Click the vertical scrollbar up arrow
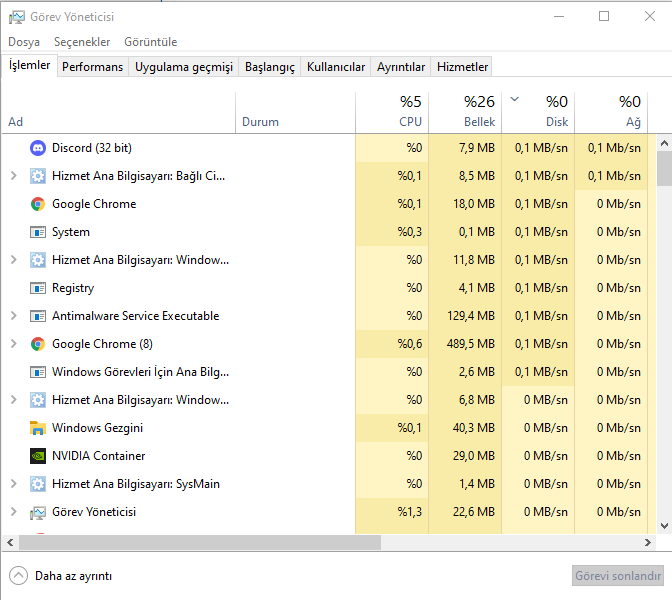 coord(664,143)
